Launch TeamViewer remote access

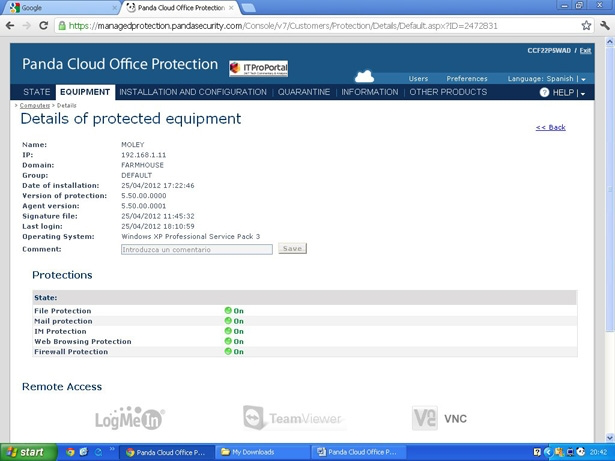(293, 418)
